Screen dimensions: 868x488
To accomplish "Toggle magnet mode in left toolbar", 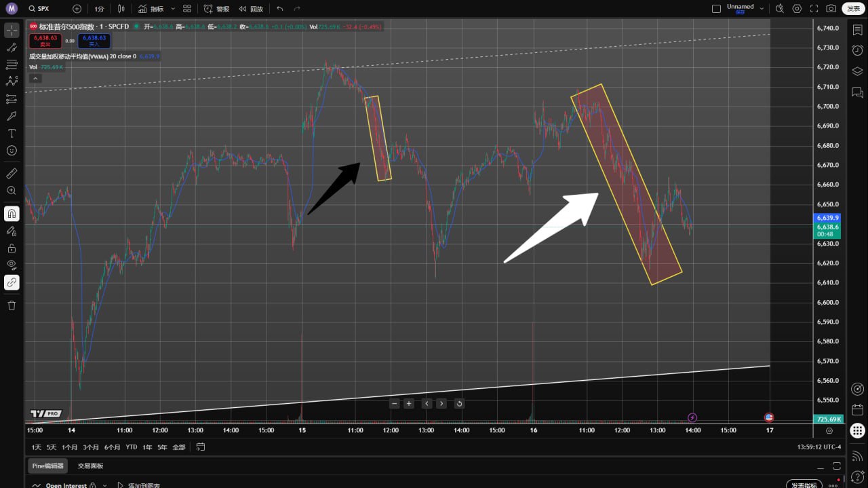I will tap(12, 214).
